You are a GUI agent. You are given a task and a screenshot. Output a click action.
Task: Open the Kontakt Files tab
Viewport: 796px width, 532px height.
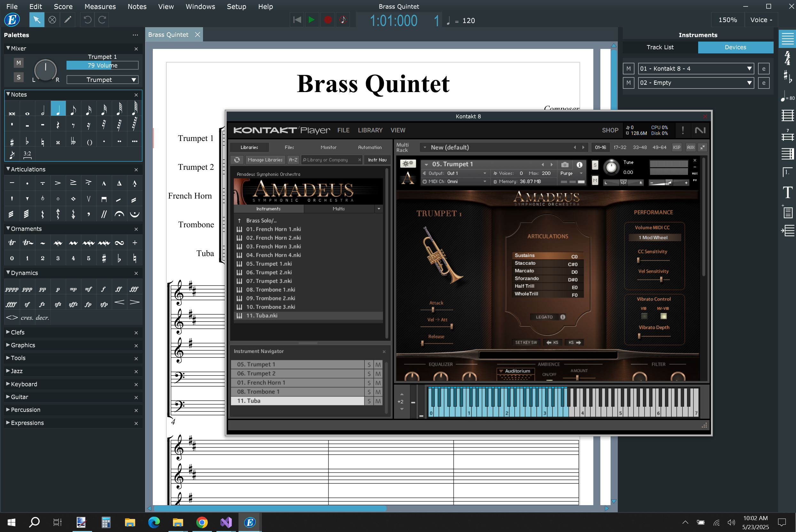289,147
